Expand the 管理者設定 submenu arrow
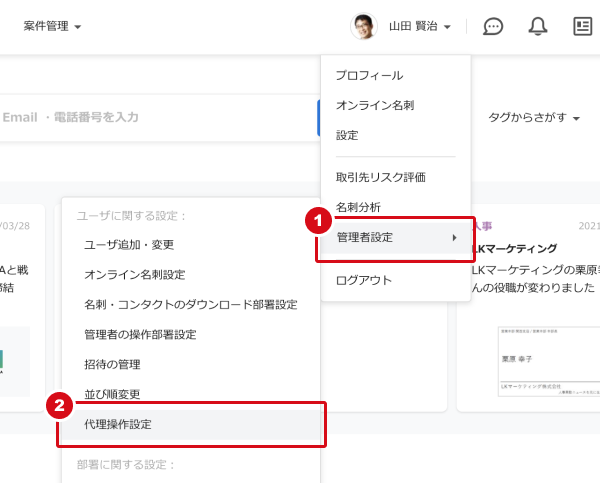The width and height of the screenshot is (600, 483). coord(454,238)
